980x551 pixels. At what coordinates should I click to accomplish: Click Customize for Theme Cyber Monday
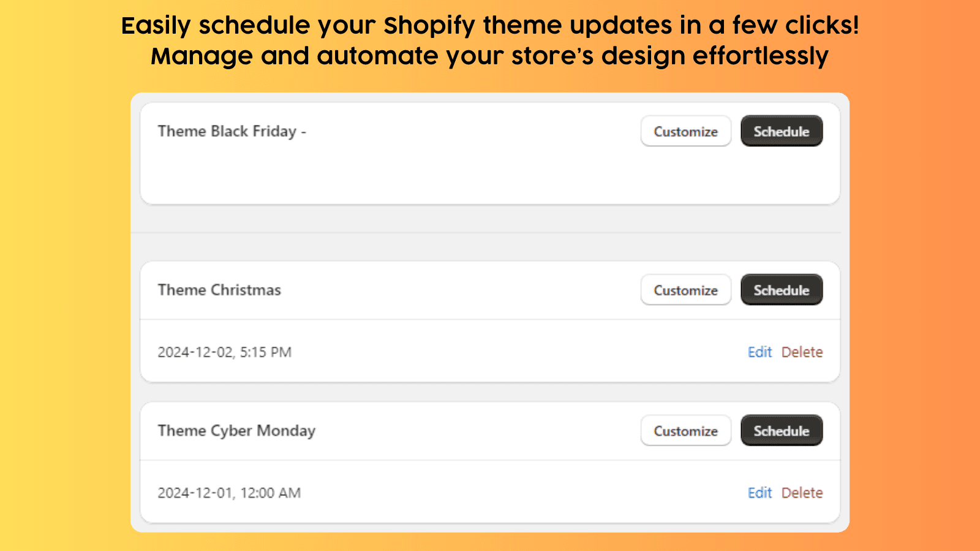pyautogui.click(x=685, y=430)
